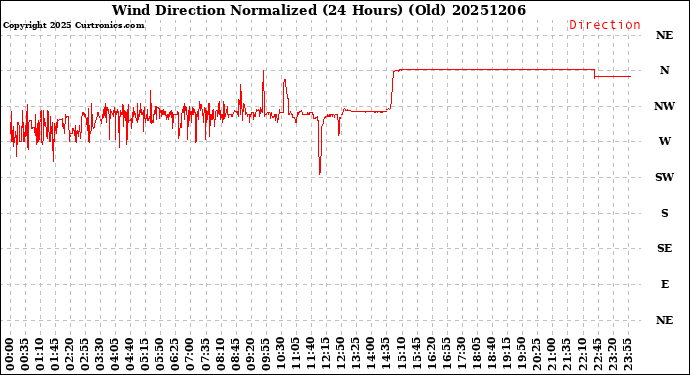This screenshot has width=690, height=375.
Task: Click the 17:30 time axis label
Action: [461, 354]
